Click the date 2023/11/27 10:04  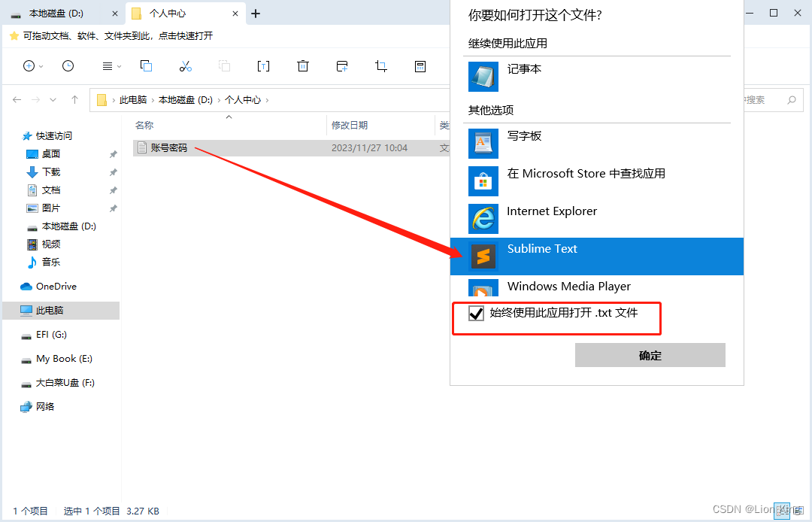tap(369, 147)
